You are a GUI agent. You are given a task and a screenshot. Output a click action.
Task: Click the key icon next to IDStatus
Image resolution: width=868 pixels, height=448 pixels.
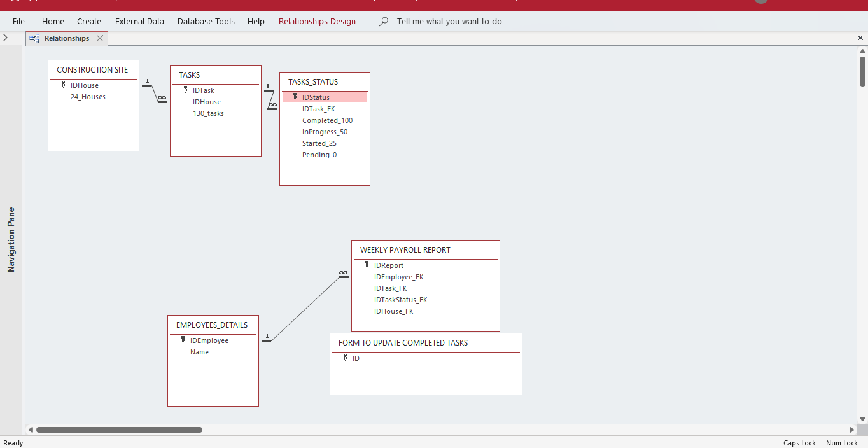(295, 97)
